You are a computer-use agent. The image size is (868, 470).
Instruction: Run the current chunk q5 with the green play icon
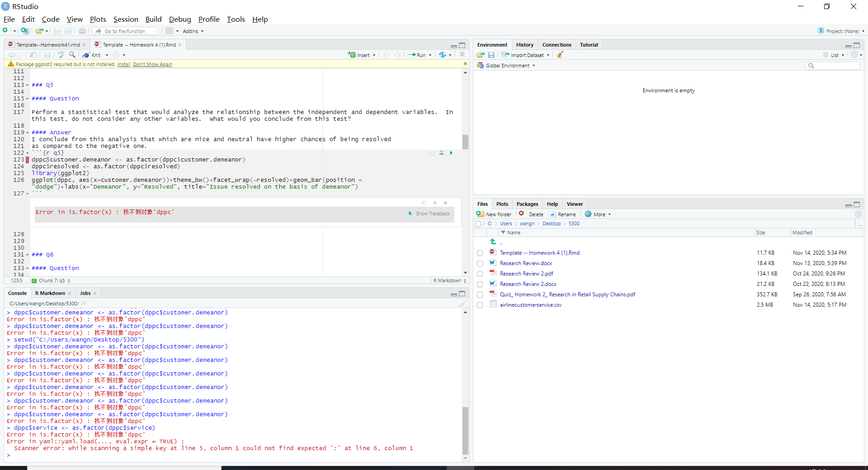click(451, 153)
